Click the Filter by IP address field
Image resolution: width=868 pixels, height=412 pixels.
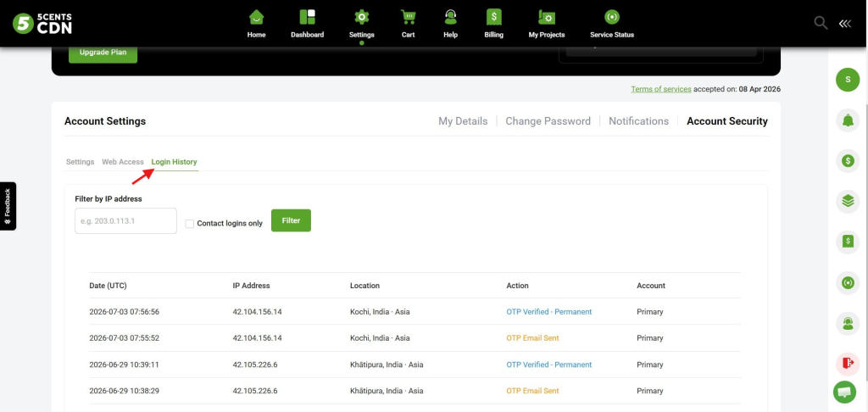pos(125,221)
